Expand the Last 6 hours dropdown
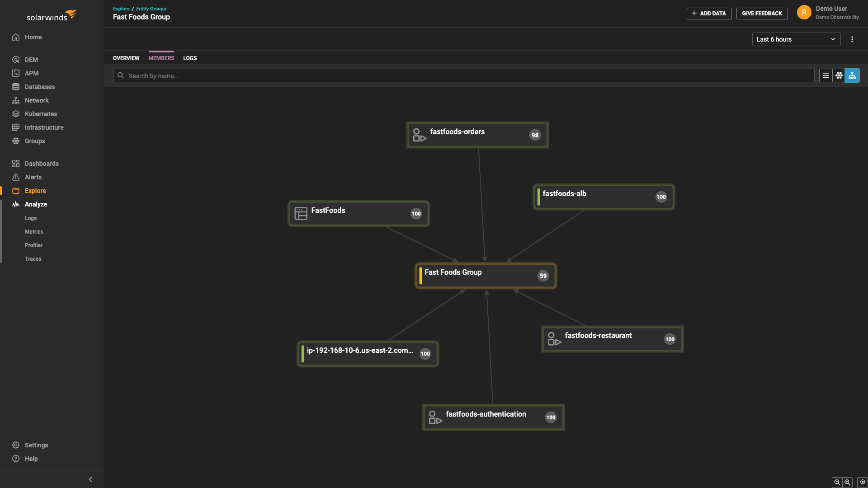Screen dimensions: 868x488 point(796,39)
